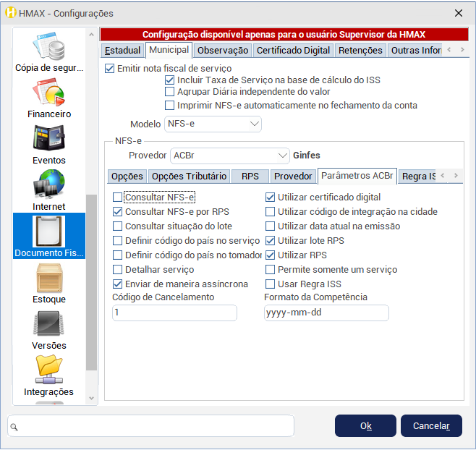Switch to the Certificado Digital tab
This screenshot has height=450, width=476.
point(293,51)
